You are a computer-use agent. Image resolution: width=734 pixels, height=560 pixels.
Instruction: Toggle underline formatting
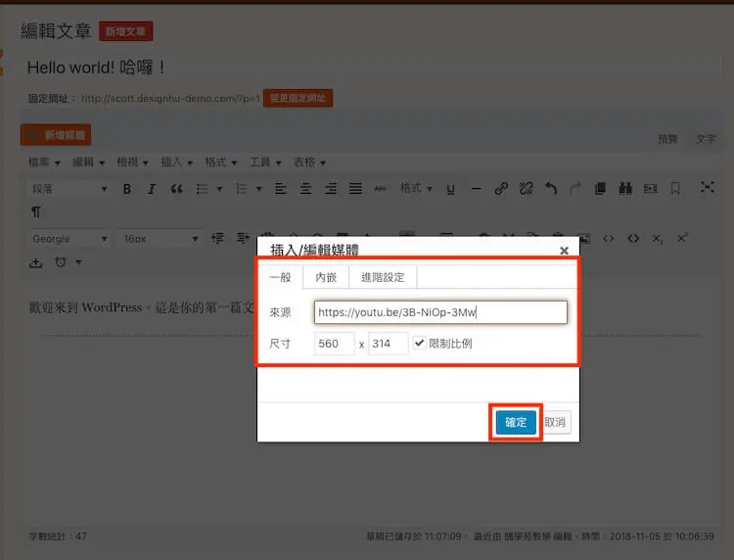coord(450,189)
